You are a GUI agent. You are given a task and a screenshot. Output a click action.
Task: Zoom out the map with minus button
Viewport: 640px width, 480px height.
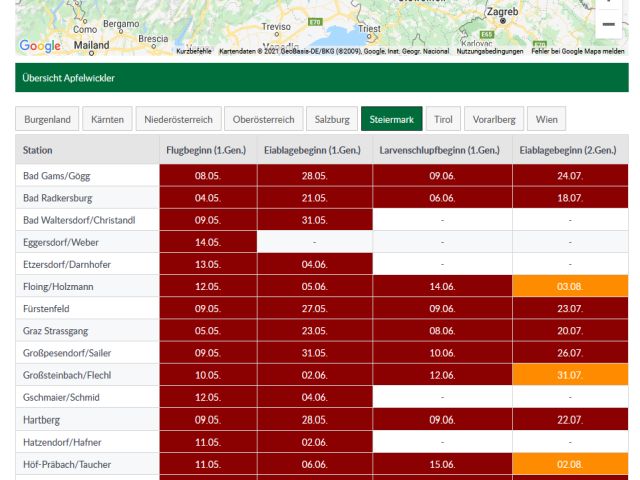coord(608,24)
